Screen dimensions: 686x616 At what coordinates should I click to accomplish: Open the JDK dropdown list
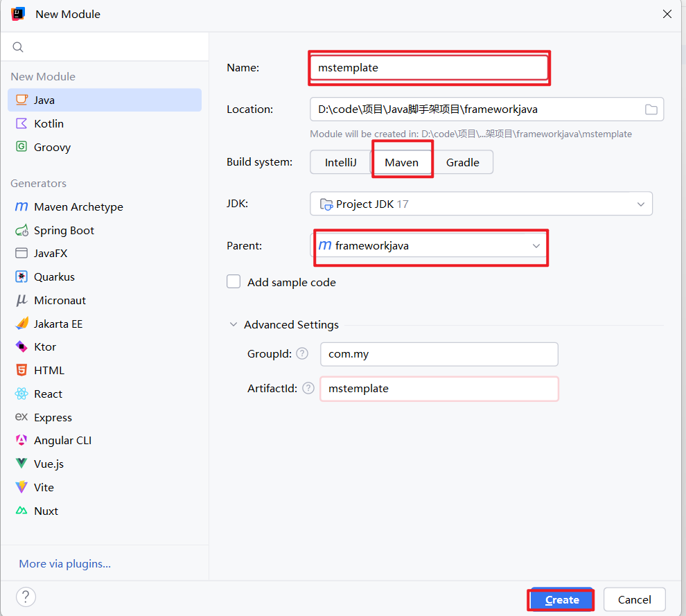[x=482, y=204]
